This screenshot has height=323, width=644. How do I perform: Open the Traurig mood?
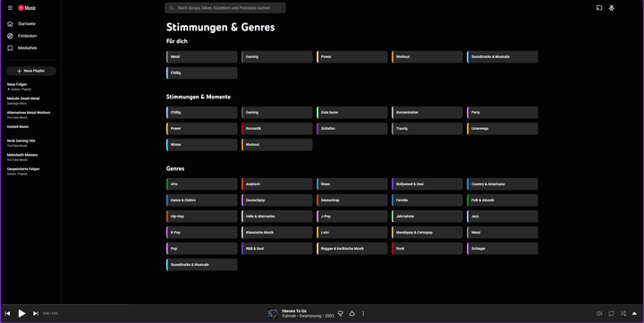(x=428, y=129)
